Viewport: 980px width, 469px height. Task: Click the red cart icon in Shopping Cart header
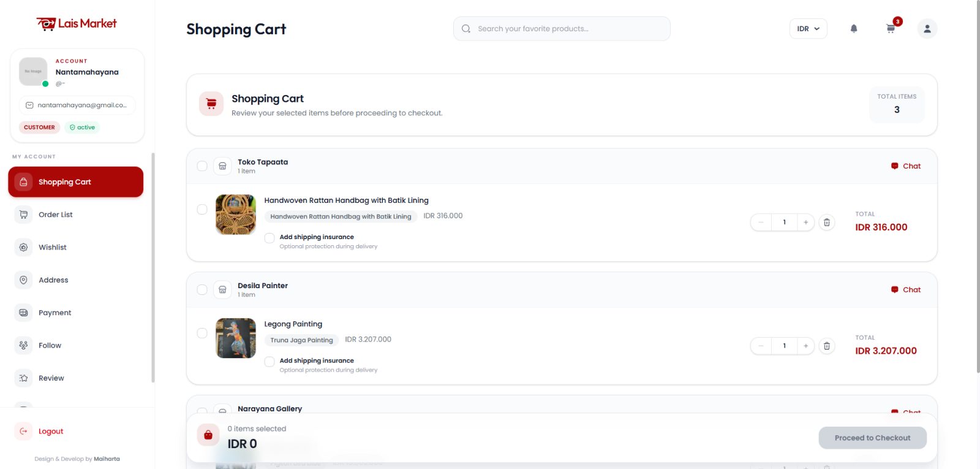click(x=211, y=104)
